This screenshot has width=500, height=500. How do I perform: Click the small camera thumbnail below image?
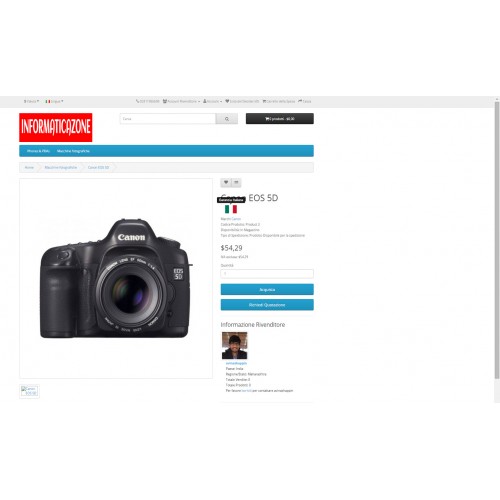29,391
